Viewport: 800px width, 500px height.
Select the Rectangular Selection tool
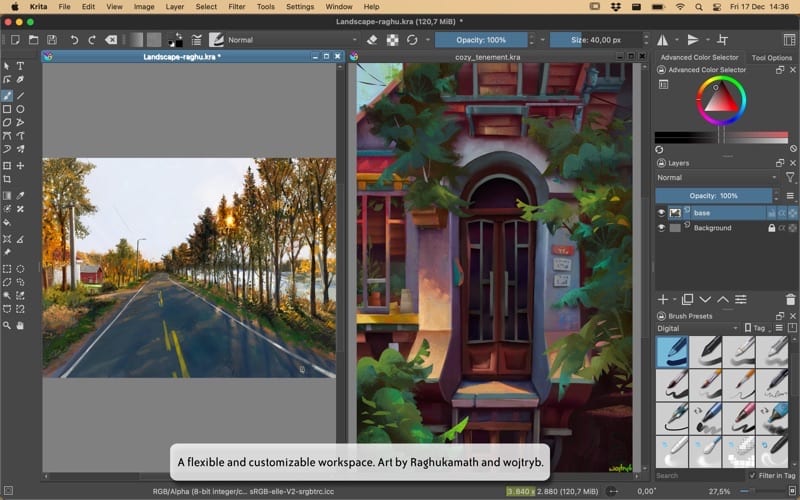[x=7, y=268]
